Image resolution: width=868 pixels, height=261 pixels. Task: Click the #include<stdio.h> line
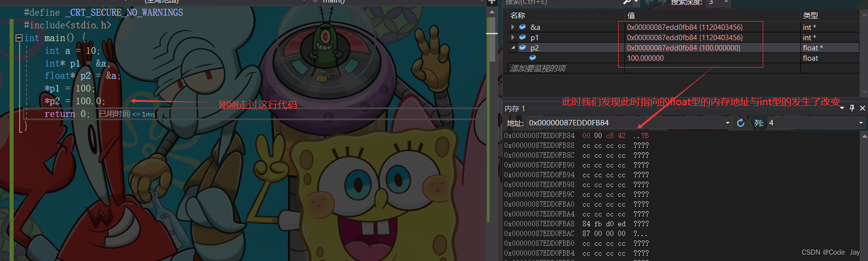pos(68,25)
